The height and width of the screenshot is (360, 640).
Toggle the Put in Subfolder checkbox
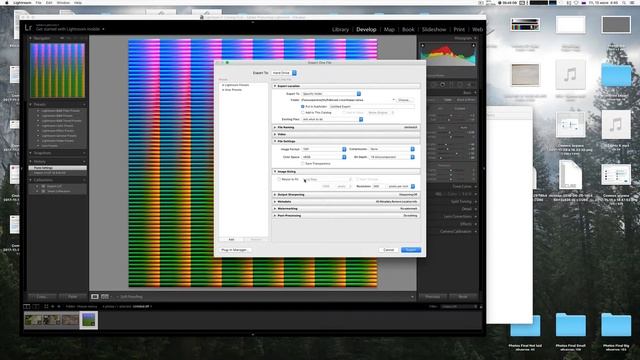point(303,107)
